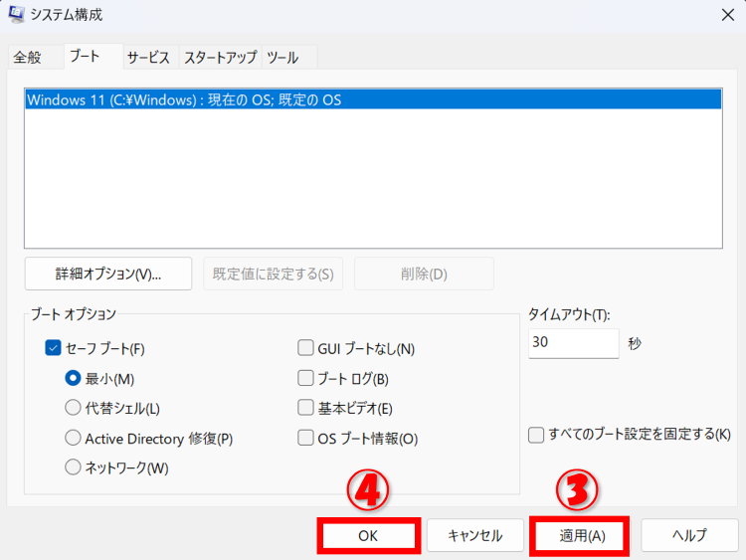The image size is (746, 560).
Task: Open ヘルプ for this dialog
Action: 689,535
